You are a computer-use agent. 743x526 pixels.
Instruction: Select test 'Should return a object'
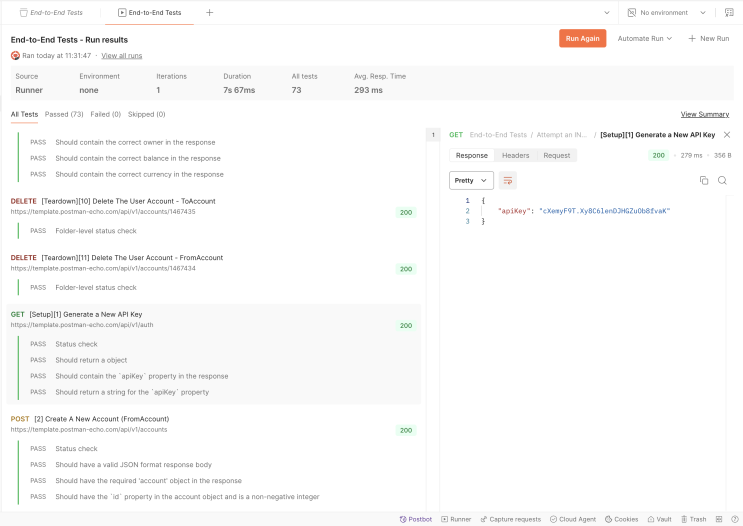coord(91,360)
